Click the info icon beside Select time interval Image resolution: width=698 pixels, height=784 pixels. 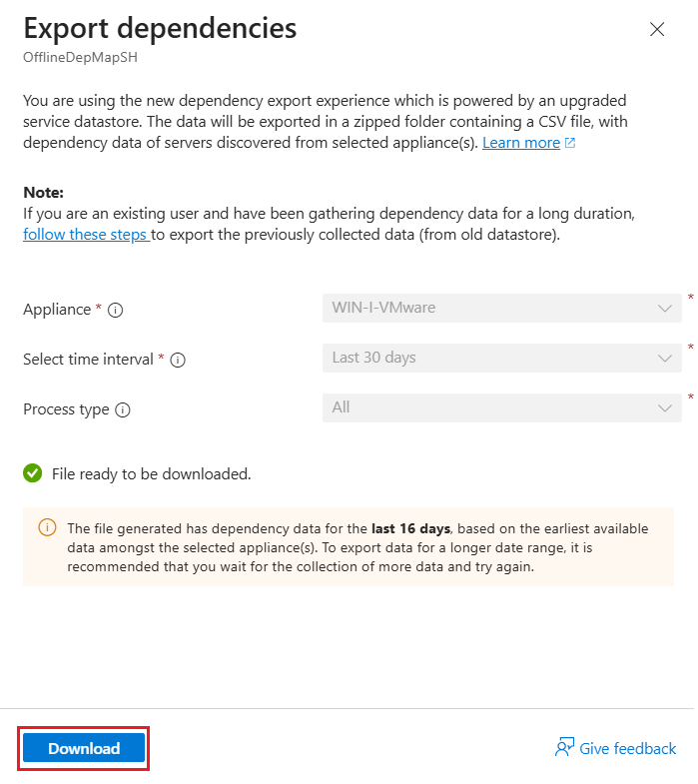click(178, 360)
